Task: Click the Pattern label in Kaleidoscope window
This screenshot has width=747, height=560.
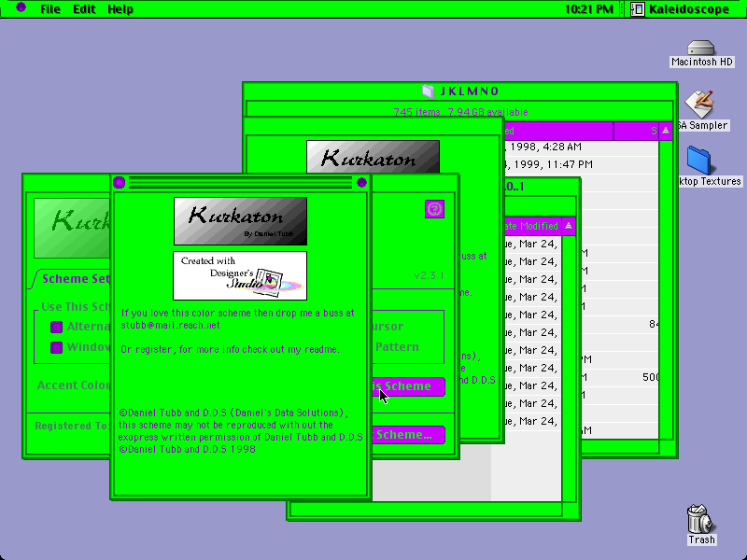Action: pos(397,346)
